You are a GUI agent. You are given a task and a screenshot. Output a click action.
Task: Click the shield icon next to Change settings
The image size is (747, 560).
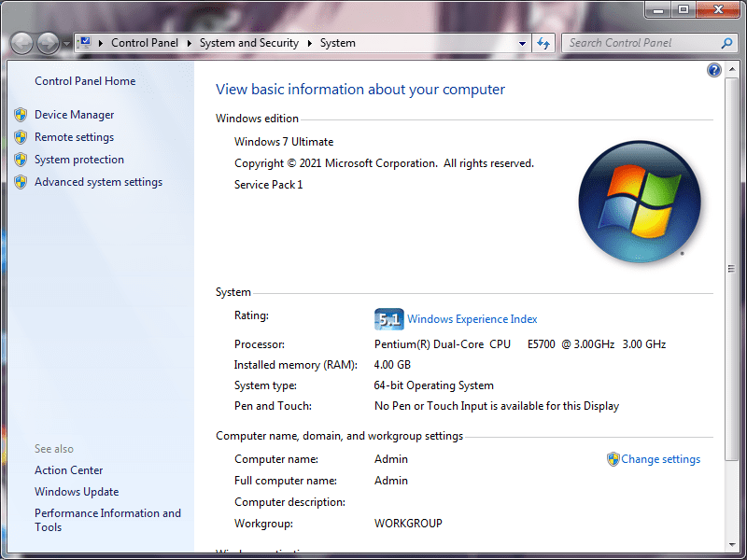613,459
